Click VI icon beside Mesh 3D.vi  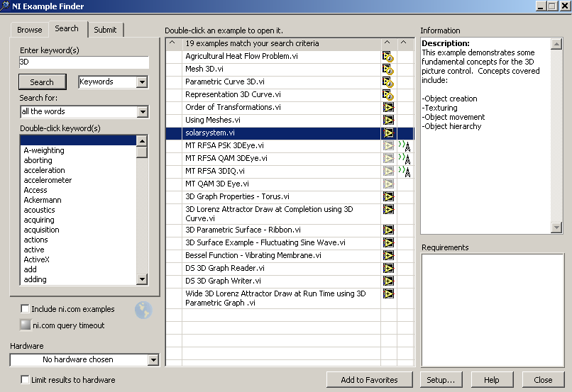click(x=387, y=69)
